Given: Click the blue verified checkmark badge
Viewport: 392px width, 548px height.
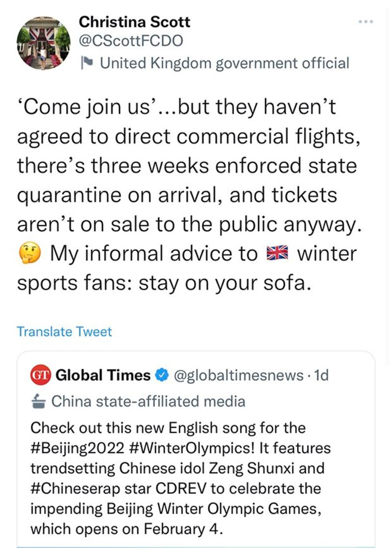Looking at the screenshot, I should (x=161, y=375).
